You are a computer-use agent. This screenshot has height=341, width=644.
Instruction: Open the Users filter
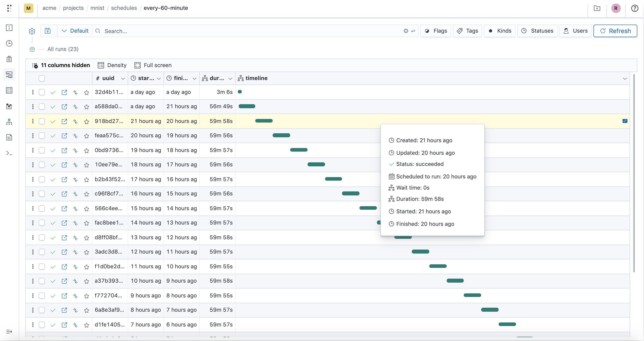pyautogui.click(x=576, y=31)
